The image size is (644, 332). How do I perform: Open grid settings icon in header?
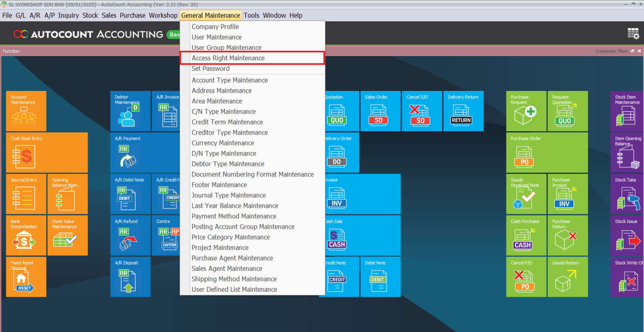pyautogui.click(x=633, y=34)
